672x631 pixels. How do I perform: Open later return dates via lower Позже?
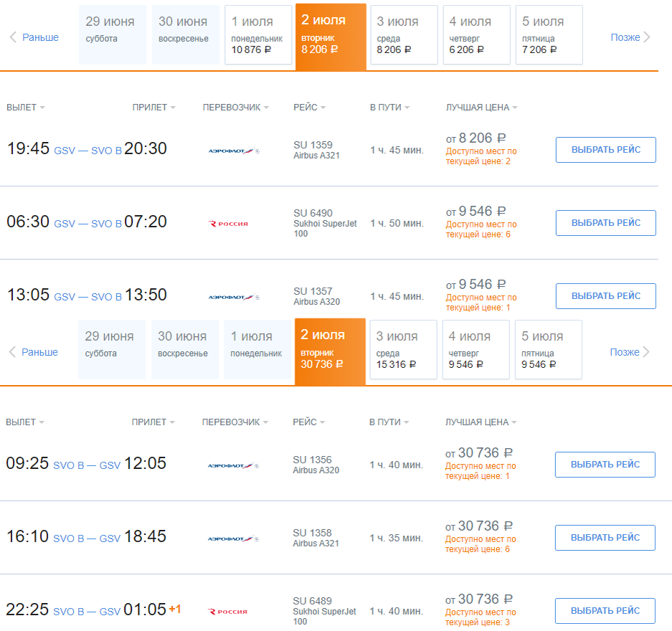tap(630, 352)
